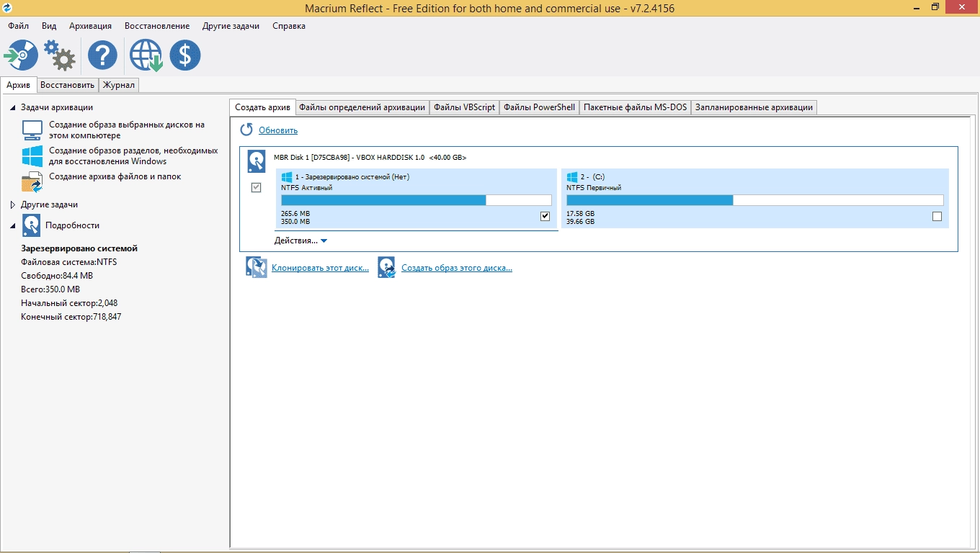
Task: Open the Другие задачи menu
Action: point(231,25)
